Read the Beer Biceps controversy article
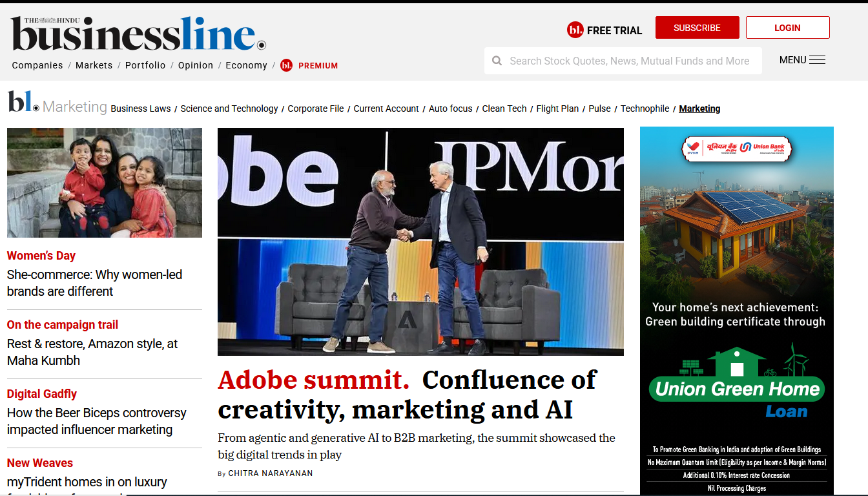Image resolution: width=868 pixels, height=496 pixels. (x=97, y=421)
